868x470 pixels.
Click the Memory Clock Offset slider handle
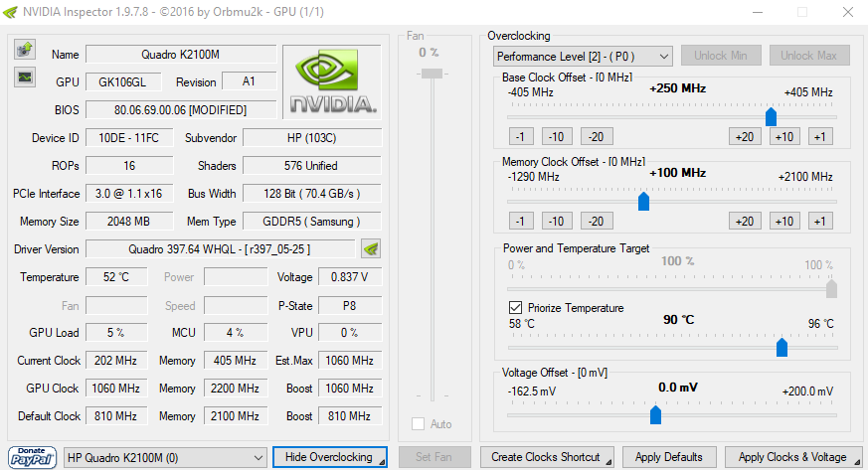coord(643,202)
